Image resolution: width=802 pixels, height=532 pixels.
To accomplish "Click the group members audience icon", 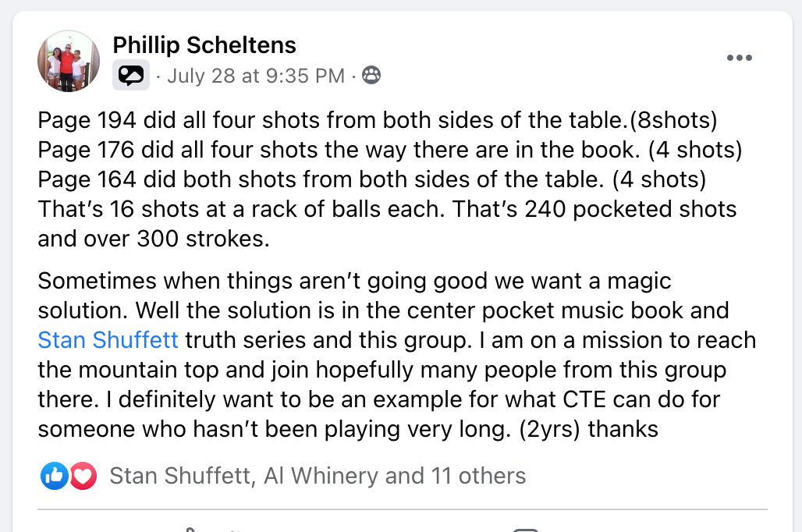I will [372, 76].
